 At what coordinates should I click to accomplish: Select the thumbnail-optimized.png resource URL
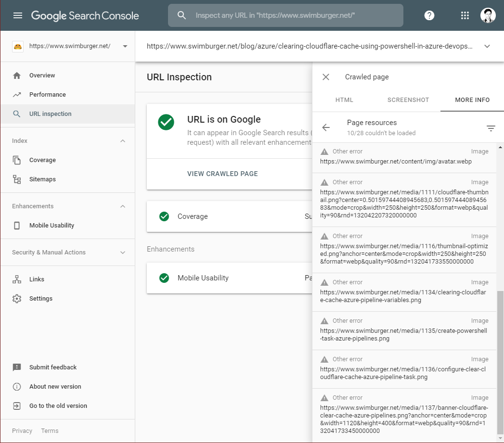point(404,254)
